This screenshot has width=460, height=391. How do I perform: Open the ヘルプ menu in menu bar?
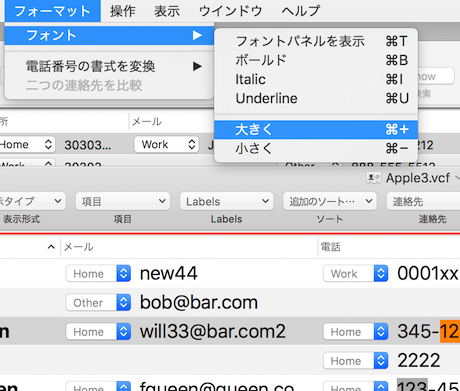tap(300, 11)
